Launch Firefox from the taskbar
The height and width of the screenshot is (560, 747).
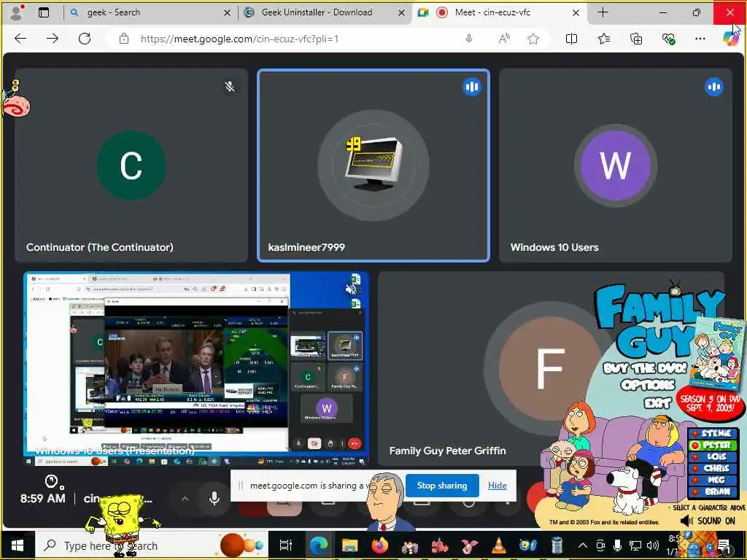379,545
